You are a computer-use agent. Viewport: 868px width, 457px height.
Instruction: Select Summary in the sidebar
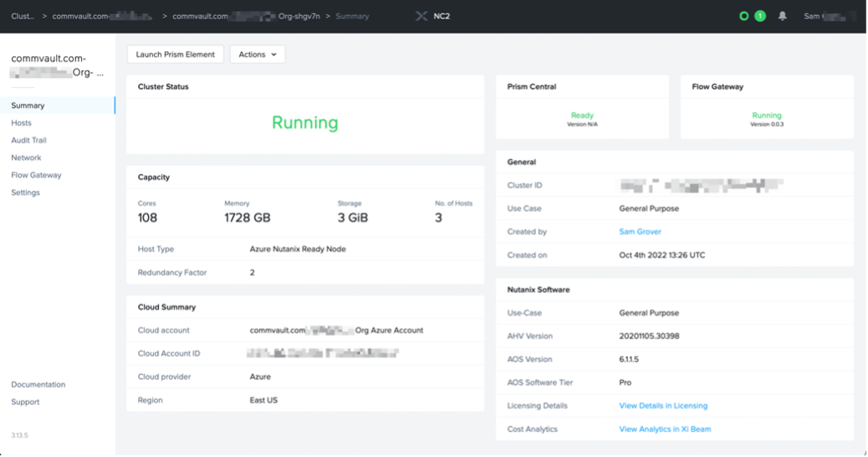point(58,105)
